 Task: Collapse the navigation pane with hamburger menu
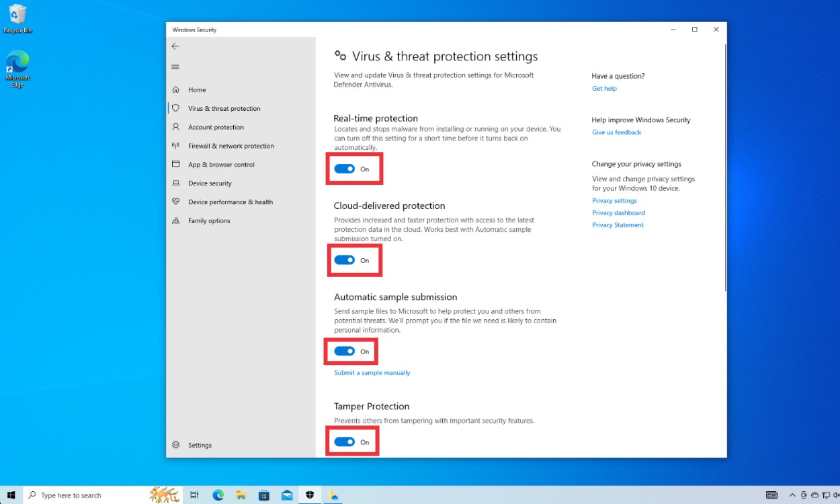coord(175,67)
